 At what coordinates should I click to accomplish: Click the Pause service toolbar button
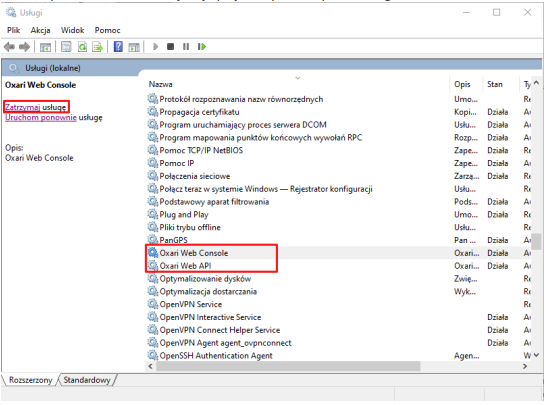186,47
